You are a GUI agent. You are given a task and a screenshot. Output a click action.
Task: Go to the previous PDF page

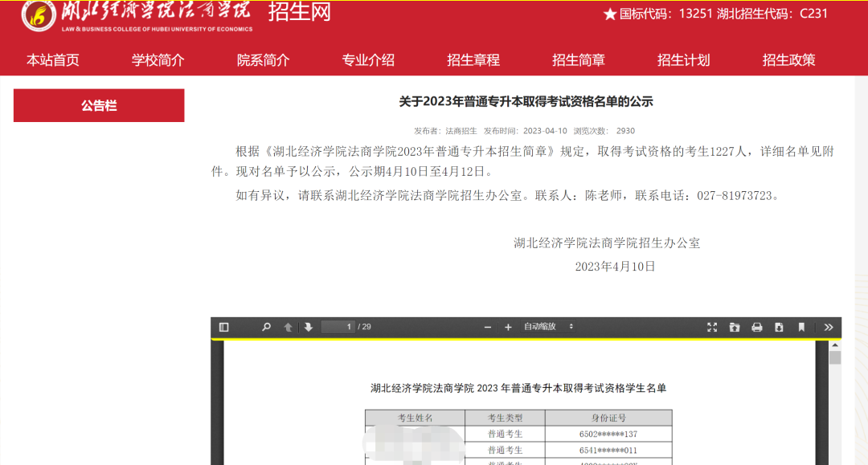point(287,327)
